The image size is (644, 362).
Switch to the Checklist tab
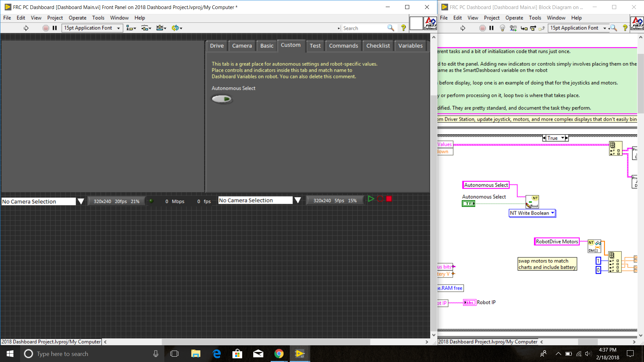tap(378, 46)
